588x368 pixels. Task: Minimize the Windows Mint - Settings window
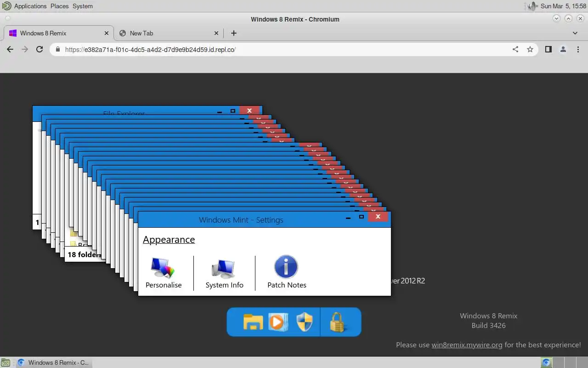[x=348, y=218]
